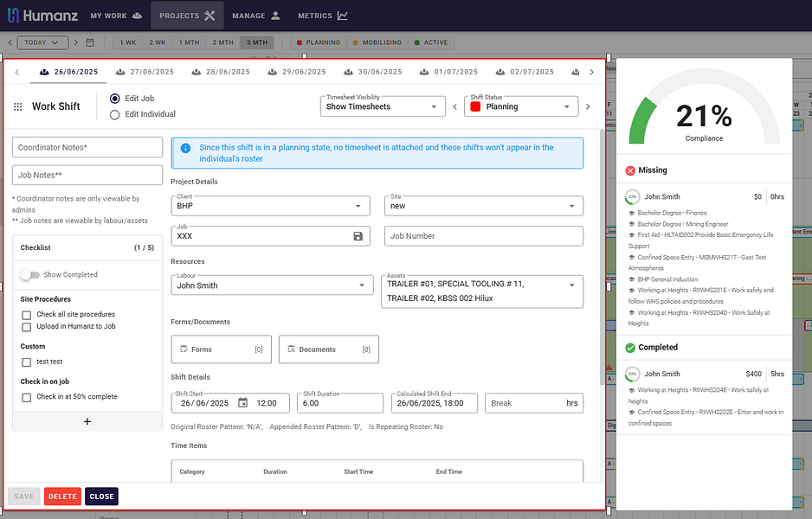Viewport: 812px width, 519px height.
Task: Click the plus icon to add checklist item
Action: 87,421
